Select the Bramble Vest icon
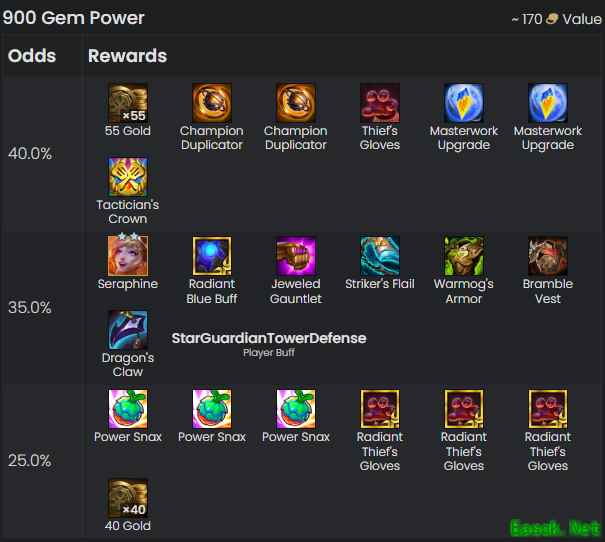This screenshot has height=542, width=605. pos(548,256)
